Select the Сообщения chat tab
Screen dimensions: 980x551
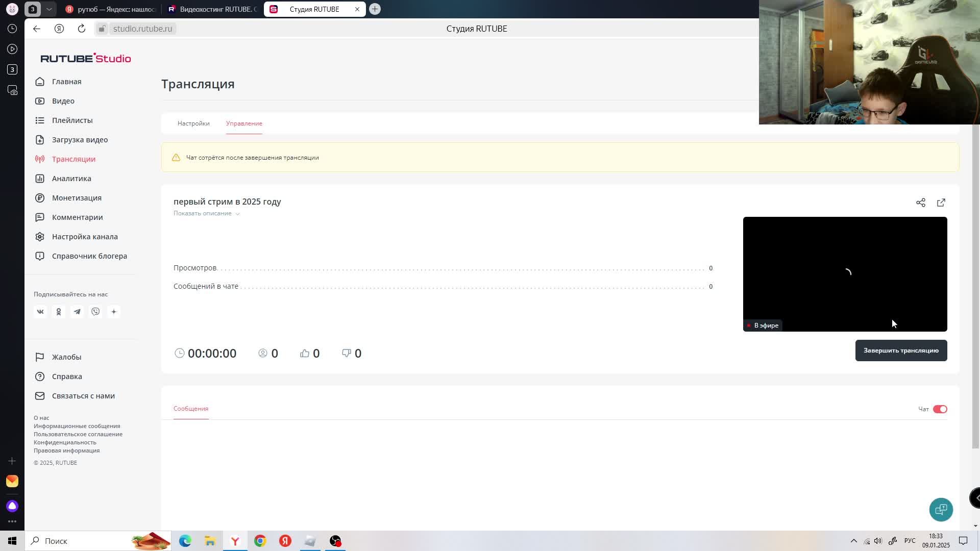191,409
